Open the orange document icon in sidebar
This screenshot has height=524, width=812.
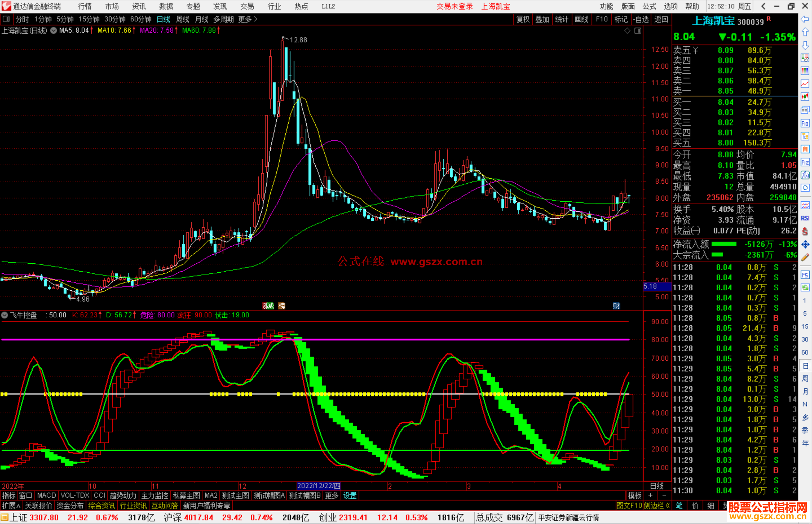pos(805,149)
